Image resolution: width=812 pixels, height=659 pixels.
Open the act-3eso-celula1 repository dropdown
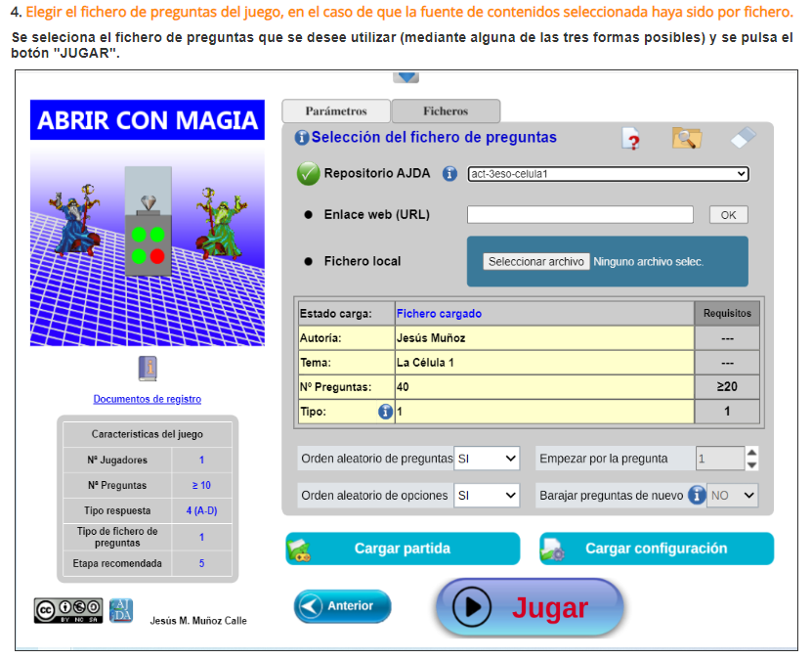click(608, 174)
